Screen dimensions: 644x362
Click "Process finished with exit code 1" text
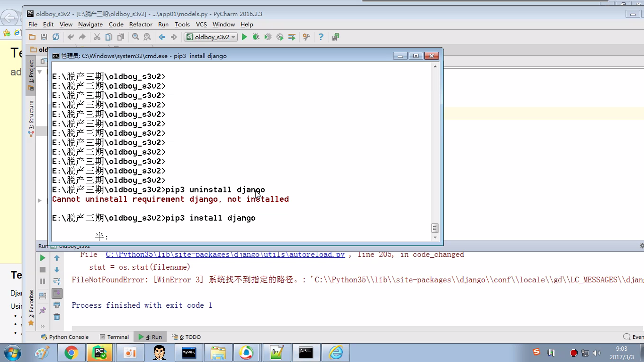142,305
